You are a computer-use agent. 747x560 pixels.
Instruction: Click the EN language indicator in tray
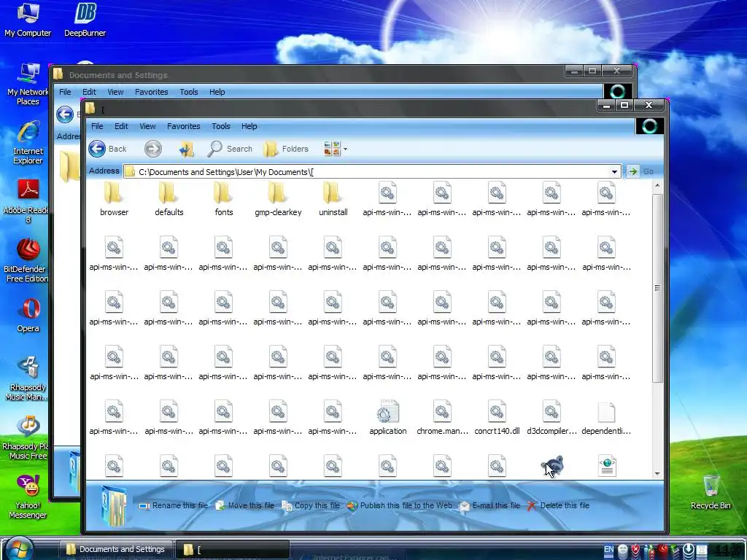coord(609,549)
